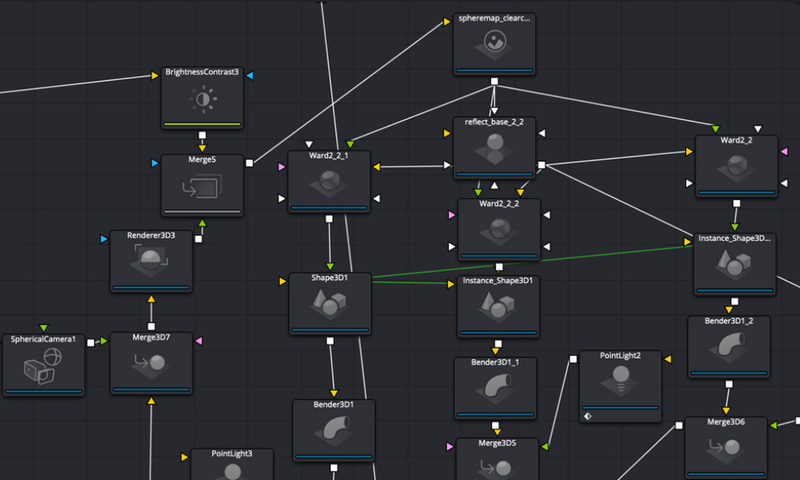Select the Ward2_2_2 material icon

coord(499,231)
